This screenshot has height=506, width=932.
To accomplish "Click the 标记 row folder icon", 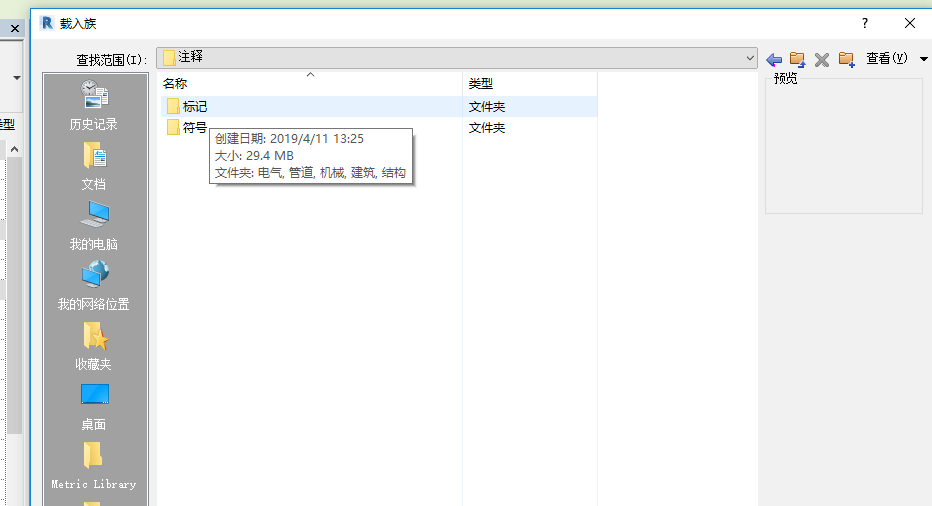I will 173,106.
